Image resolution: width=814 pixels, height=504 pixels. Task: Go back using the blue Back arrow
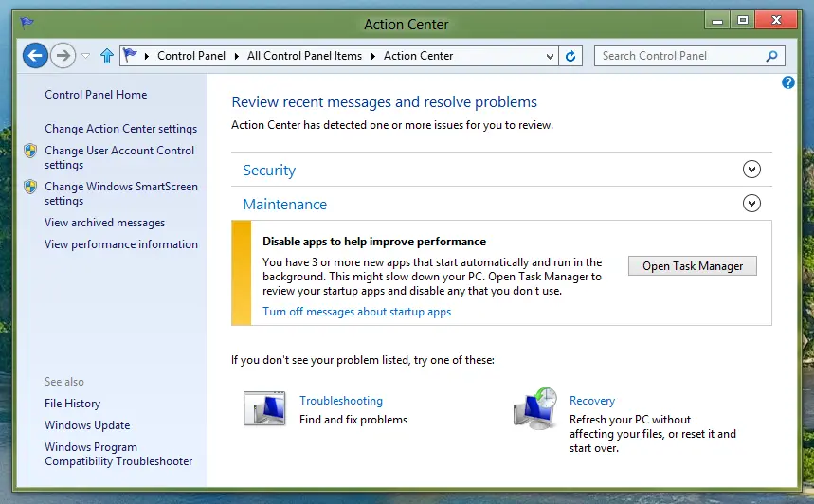(35, 56)
